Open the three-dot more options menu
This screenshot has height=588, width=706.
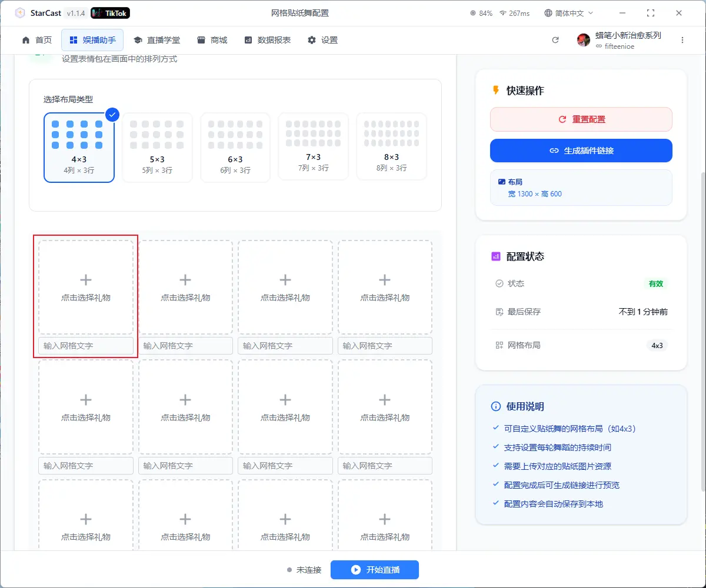682,40
